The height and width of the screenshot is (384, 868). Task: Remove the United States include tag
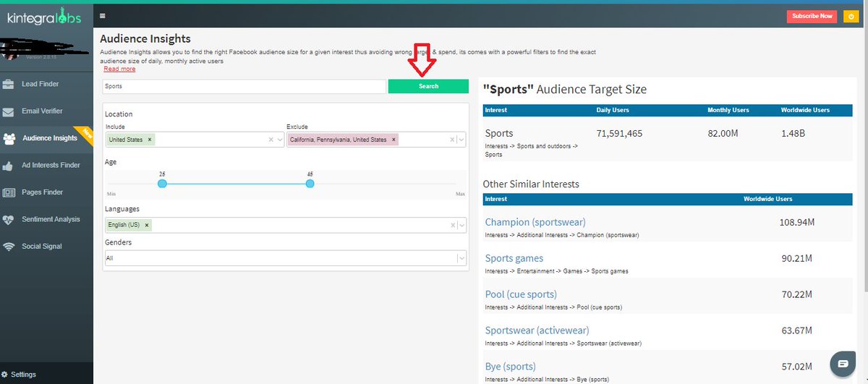pyautogui.click(x=150, y=140)
